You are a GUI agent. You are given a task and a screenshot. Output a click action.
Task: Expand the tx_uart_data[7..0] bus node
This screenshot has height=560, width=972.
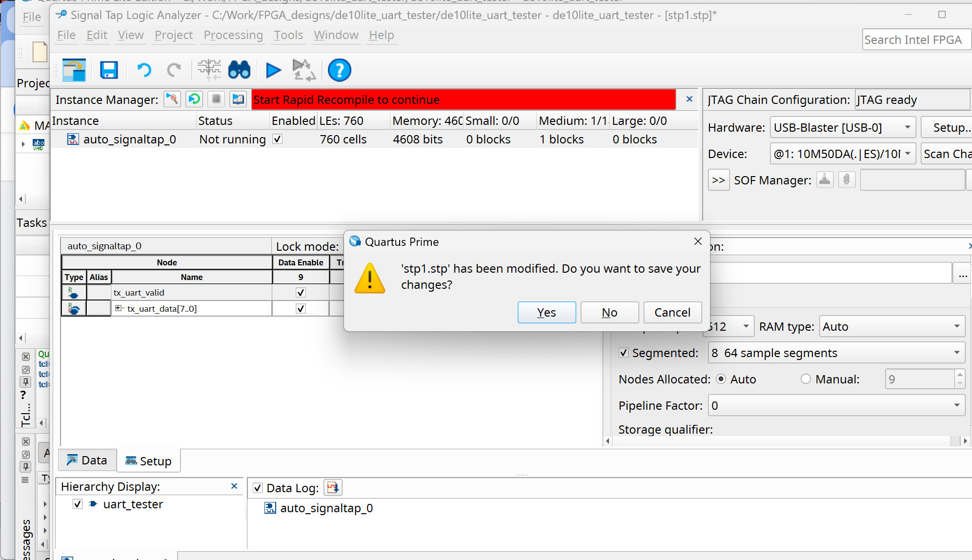tap(118, 308)
